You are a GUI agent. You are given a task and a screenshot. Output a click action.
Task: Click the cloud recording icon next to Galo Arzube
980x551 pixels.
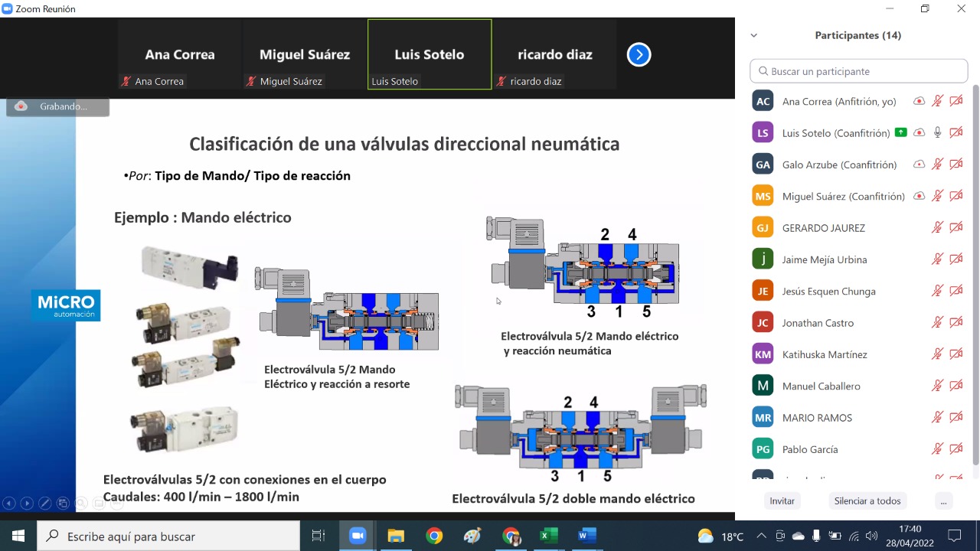[x=919, y=165]
